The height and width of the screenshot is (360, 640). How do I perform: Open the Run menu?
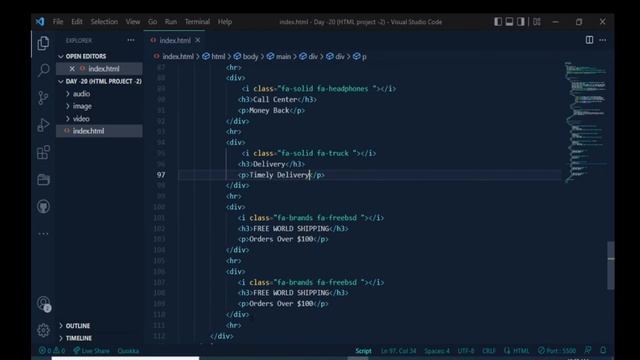click(171, 22)
